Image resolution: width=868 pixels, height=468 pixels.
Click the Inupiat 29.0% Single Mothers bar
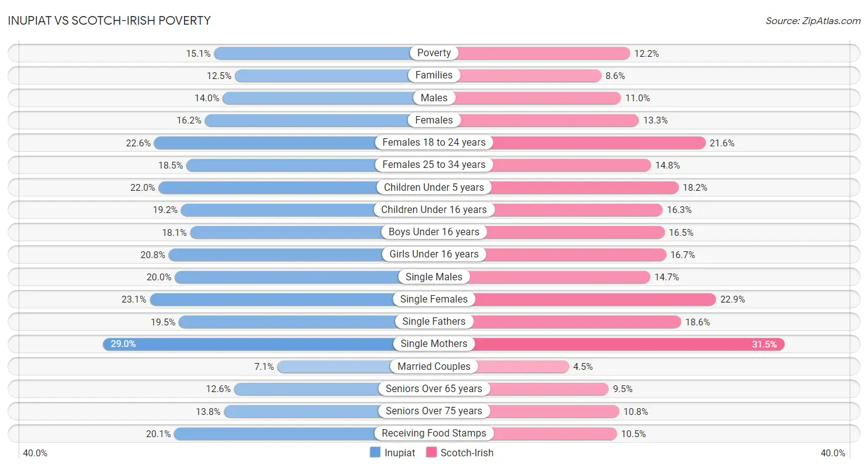click(268, 344)
